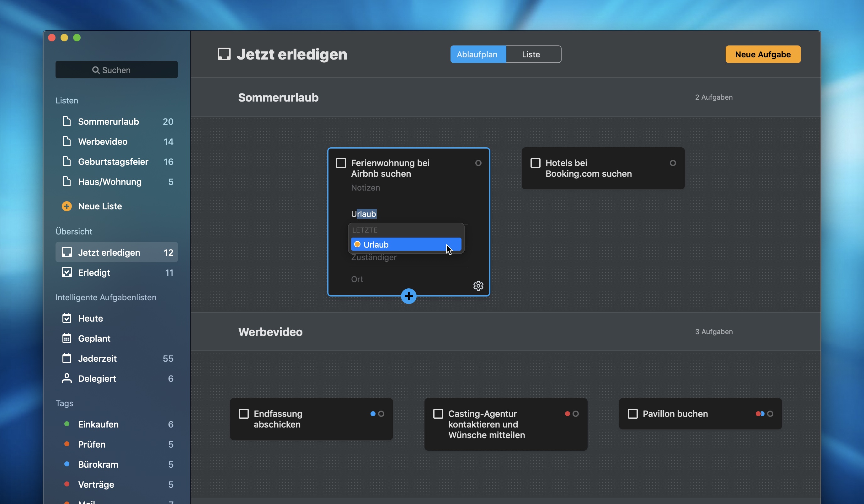Open the Jederzeit list
Viewport: 864px width, 504px height.
97,358
